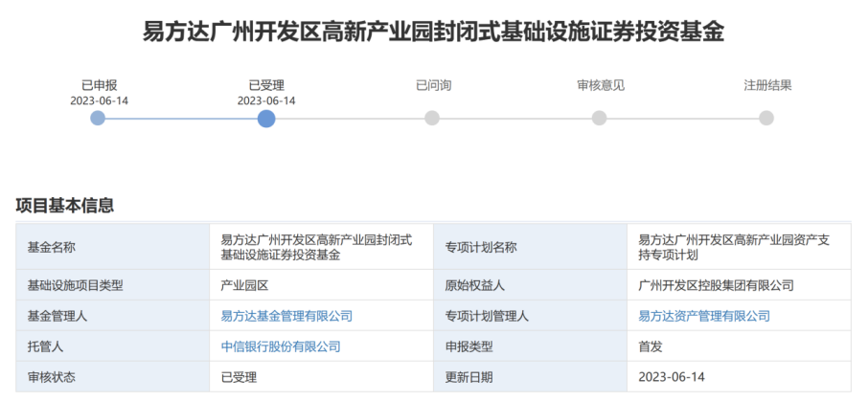Click the value 易方达广州开发区高新产业园资产支持专项计划
This screenshot has width=868, height=401.
tap(734, 247)
